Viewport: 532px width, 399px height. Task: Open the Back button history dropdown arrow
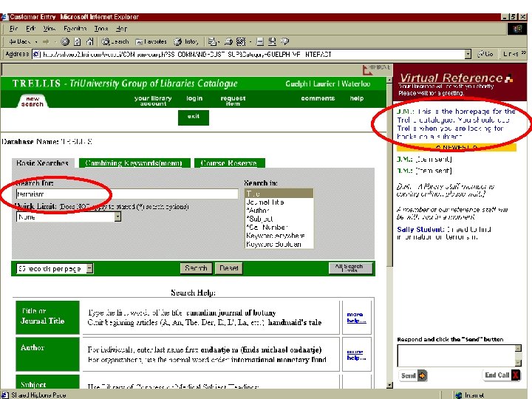pos(36,41)
